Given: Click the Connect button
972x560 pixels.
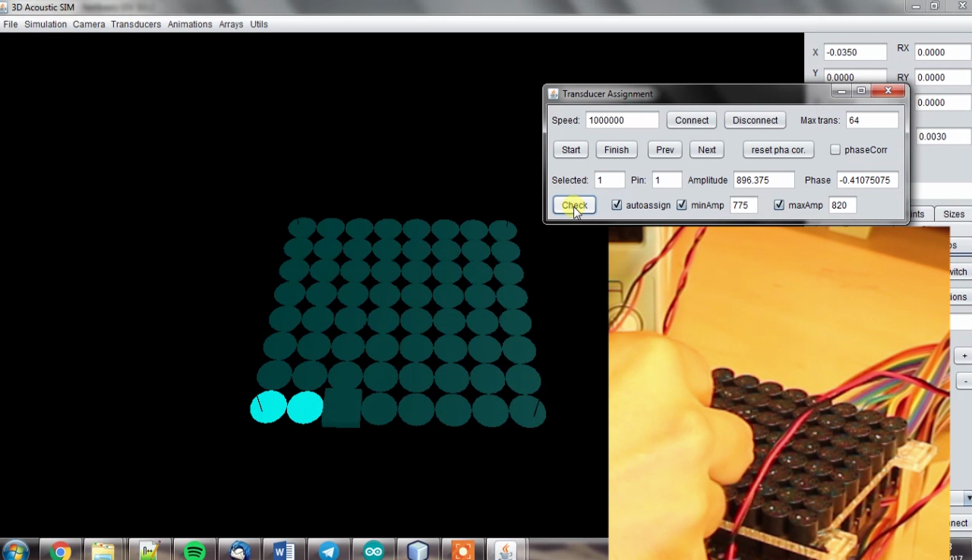Looking at the screenshot, I should click(x=691, y=120).
